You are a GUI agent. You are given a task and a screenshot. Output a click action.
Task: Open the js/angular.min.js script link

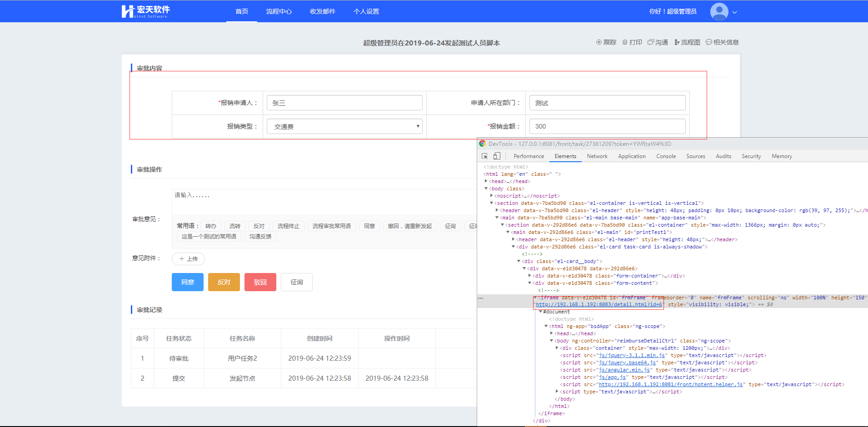coord(624,370)
